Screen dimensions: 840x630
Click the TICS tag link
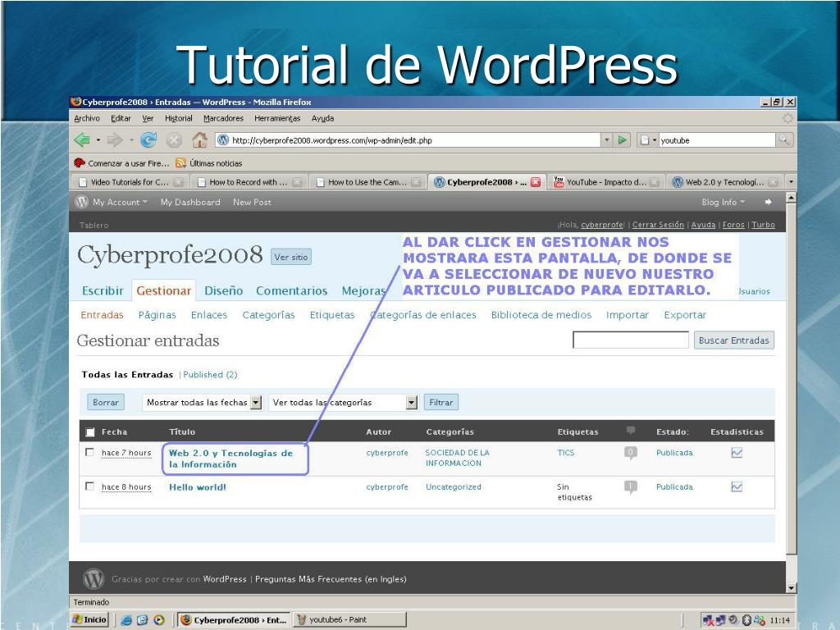(566, 453)
